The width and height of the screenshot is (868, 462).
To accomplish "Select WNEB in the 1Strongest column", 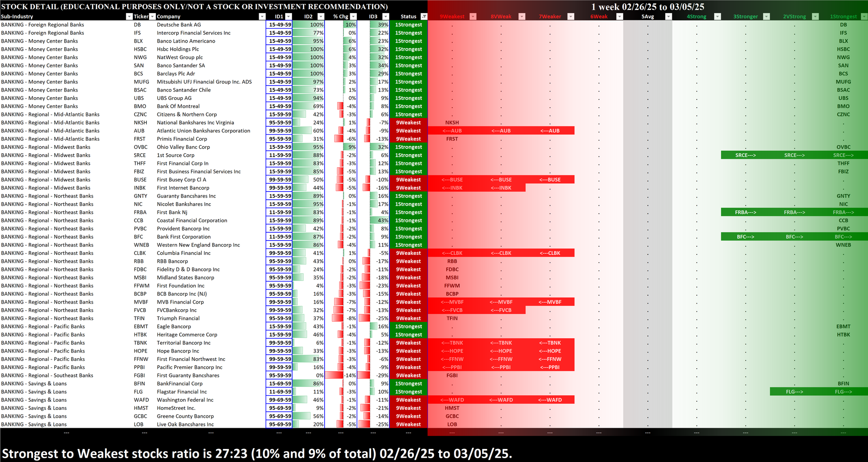I will point(843,245).
